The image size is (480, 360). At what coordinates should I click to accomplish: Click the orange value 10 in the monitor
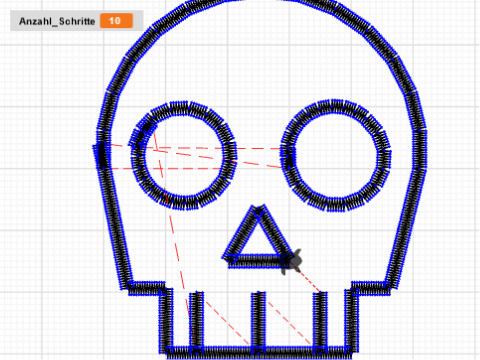[116, 21]
